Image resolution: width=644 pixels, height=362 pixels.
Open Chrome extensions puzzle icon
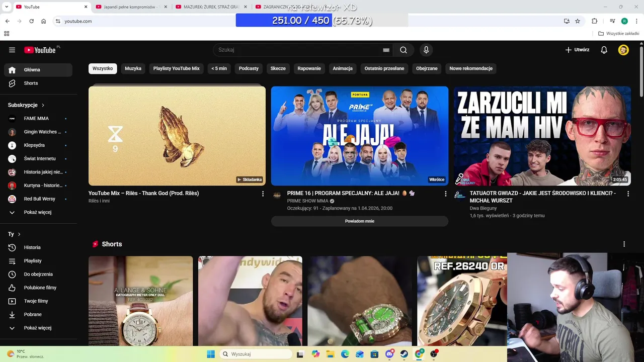click(594, 21)
